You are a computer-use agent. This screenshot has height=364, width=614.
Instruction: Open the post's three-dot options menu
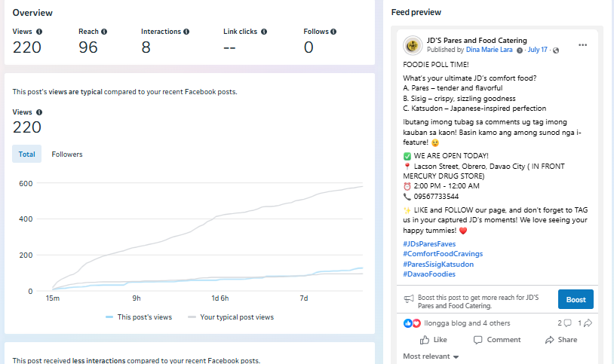pyautogui.click(x=582, y=45)
